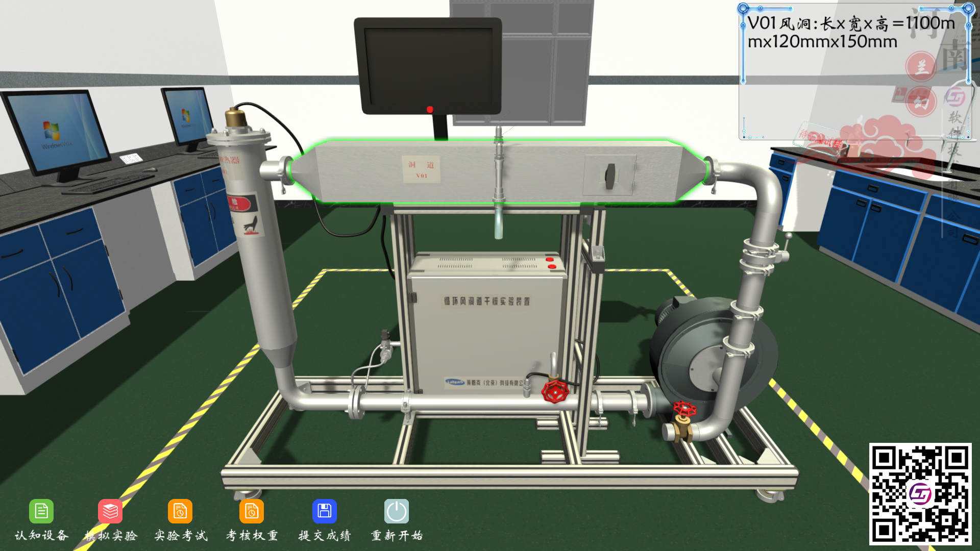Click the 模拟实验 red layers icon

click(110, 511)
